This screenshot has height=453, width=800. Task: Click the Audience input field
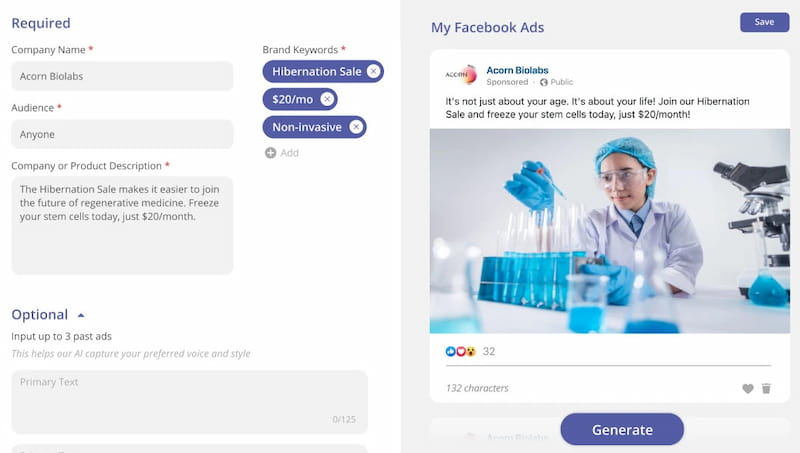tap(122, 134)
